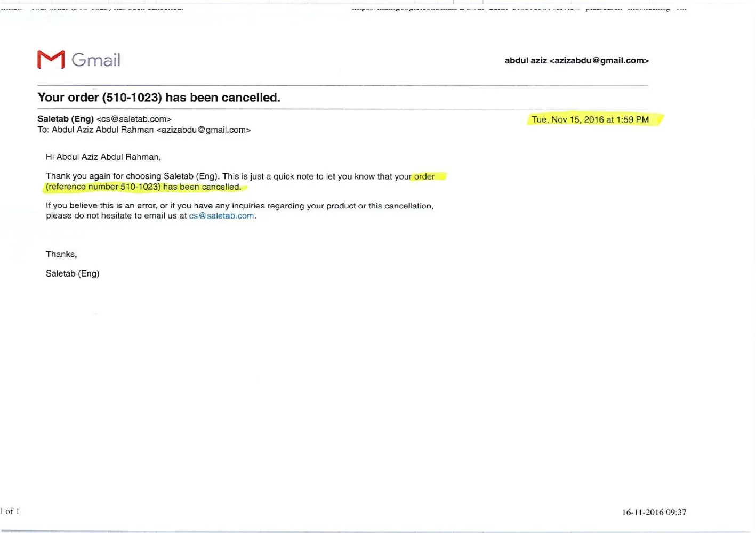Screen dimensions: 756x533
Task: Click highlighted text 'reference number 510-1023'
Action: (103, 187)
